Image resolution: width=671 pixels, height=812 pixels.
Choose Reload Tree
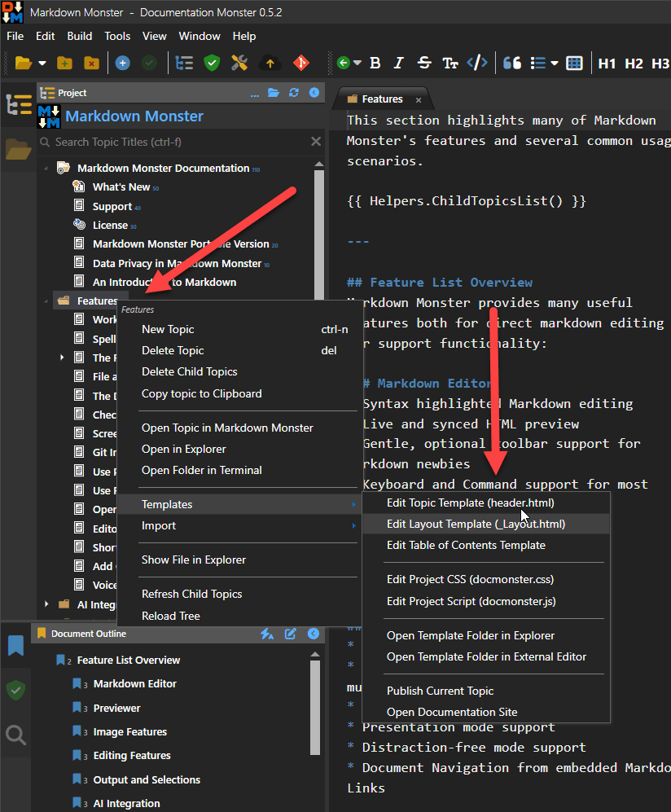coord(241,616)
